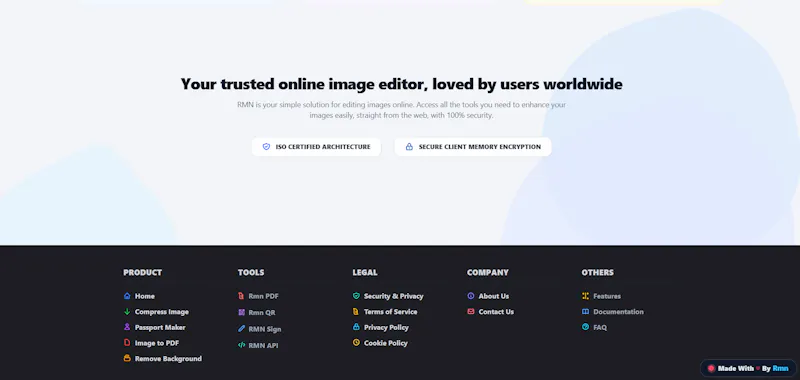Viewport: 800px width, 380px height.
Task: Click the Contact Us envelope icon
Action: [470, 312]
